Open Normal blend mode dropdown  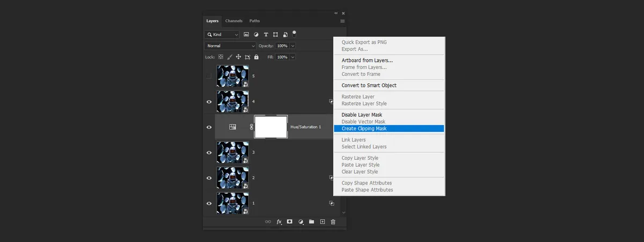point(231,46)
